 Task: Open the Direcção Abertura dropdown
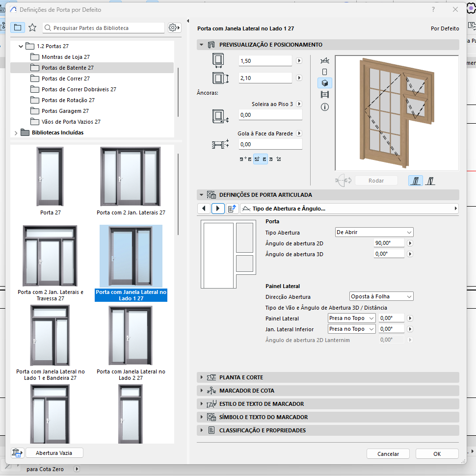click(x=381, y=296)
